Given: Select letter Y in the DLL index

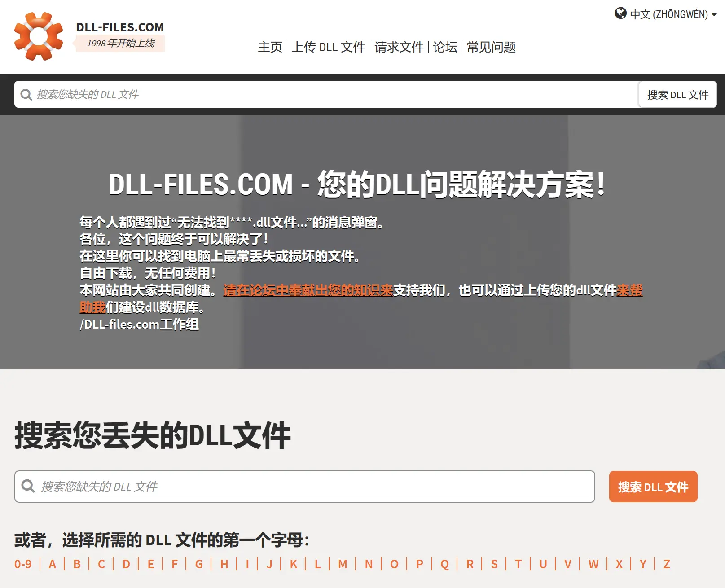Looking at the screenshot, I should click(643, 564).
